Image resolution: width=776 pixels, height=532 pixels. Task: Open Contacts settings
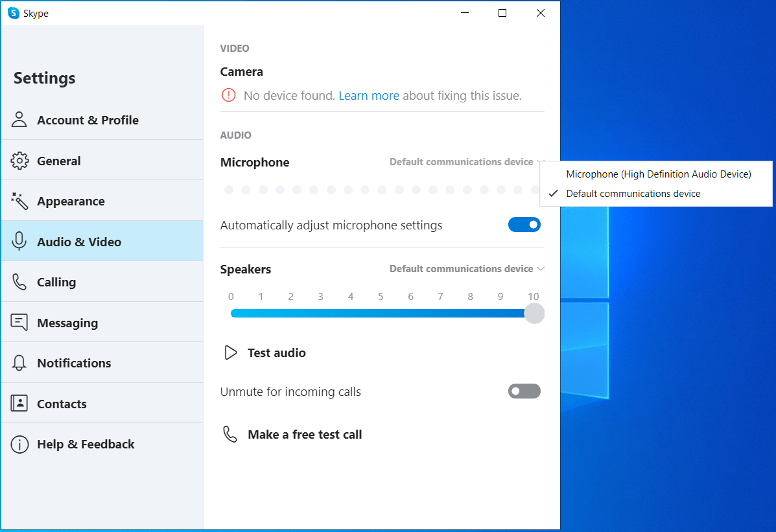pos(102,403)
